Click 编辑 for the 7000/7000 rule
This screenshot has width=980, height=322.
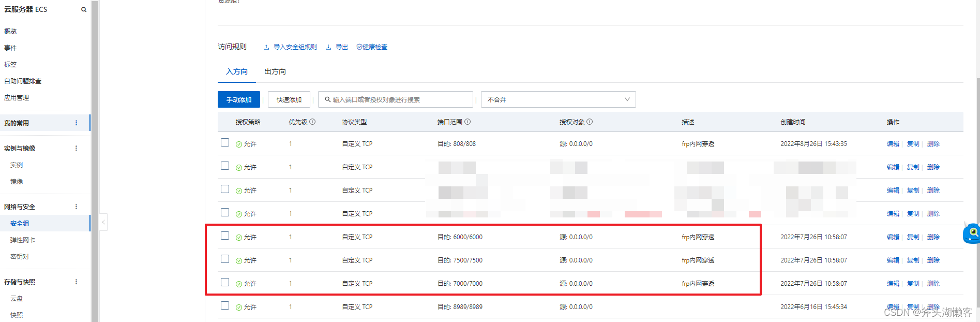pyautogui.click(x=893, y=284)
